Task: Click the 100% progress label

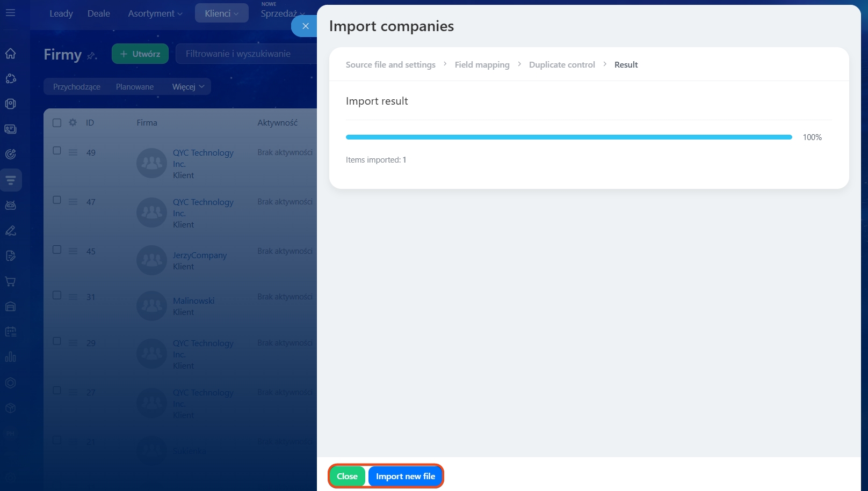Action: point(812,137)
